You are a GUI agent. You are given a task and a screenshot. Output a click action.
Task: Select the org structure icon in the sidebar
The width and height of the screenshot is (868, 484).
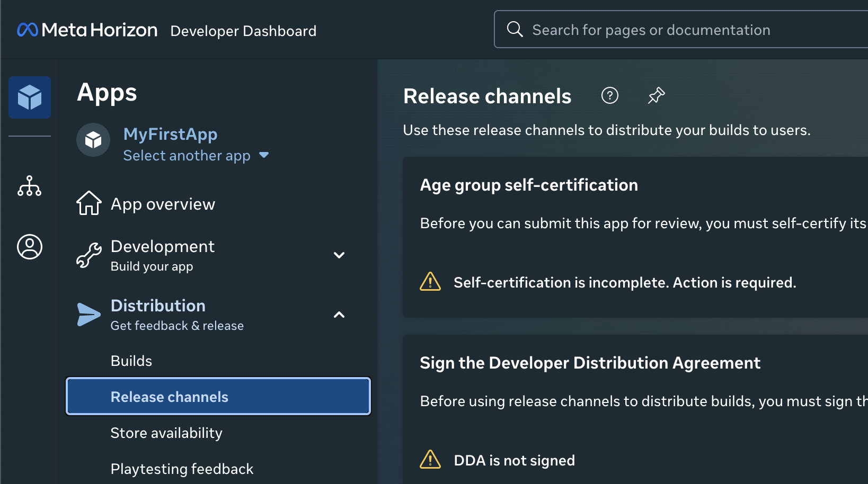(29, 186)
